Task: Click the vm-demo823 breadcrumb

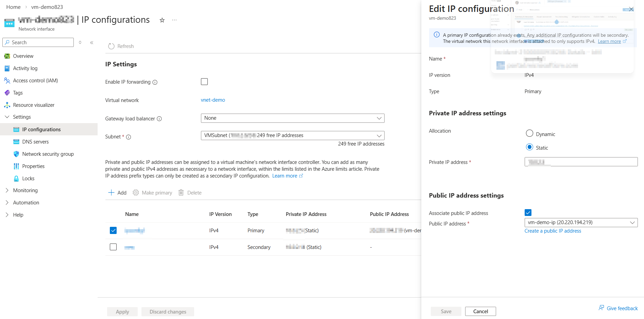Action: [47, 7]
